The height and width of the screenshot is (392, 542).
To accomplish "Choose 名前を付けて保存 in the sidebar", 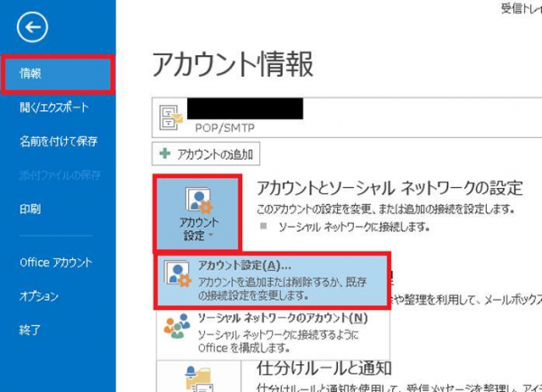I will pyautogui.click(x=58, y=141).
